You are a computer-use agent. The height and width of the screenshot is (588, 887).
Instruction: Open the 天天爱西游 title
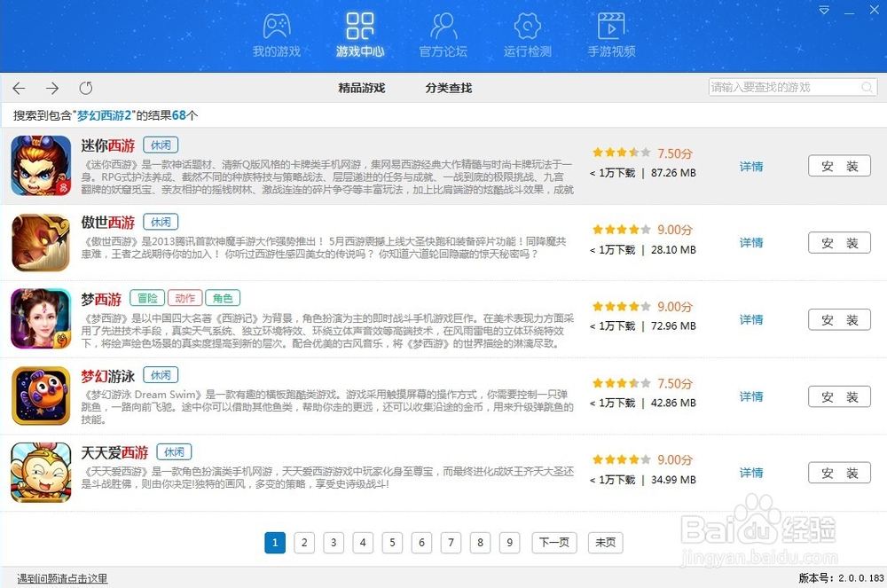click(x=114, y=452)
